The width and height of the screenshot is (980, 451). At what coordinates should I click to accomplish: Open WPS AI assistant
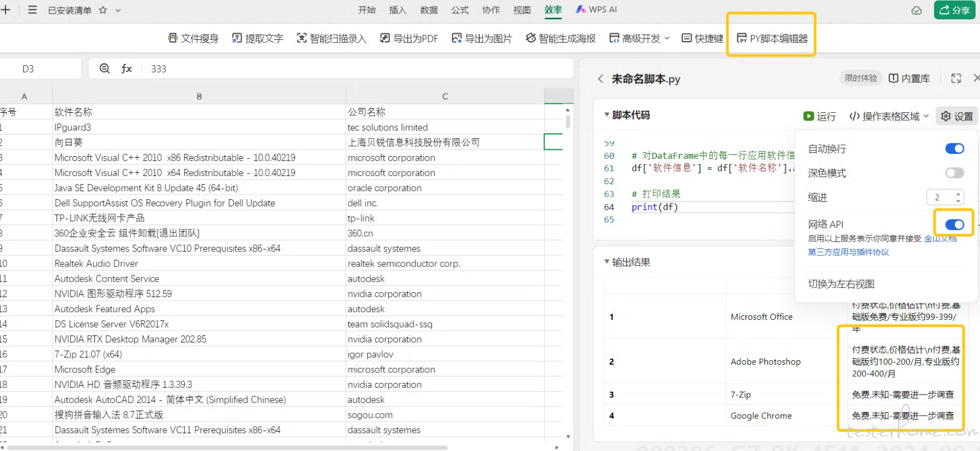point(596,10)
